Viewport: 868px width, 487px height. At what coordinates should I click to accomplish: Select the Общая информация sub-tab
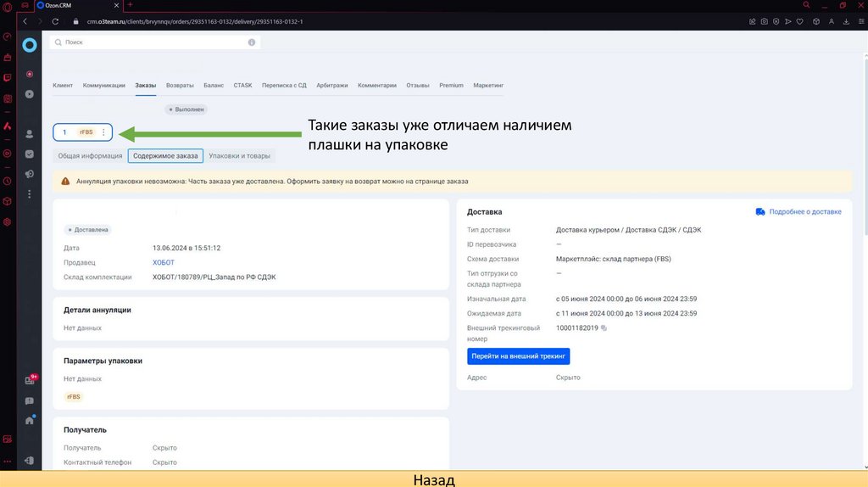coord(90,155)
